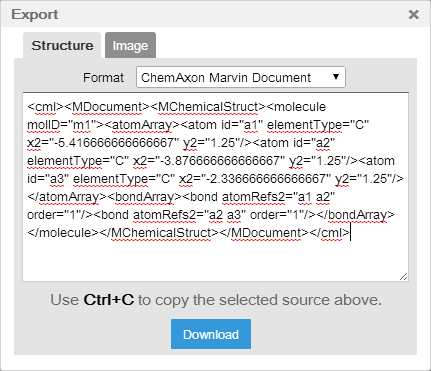Click the closing </MChemicalStruct> tag
431x371 pixels.
[159, 233]
